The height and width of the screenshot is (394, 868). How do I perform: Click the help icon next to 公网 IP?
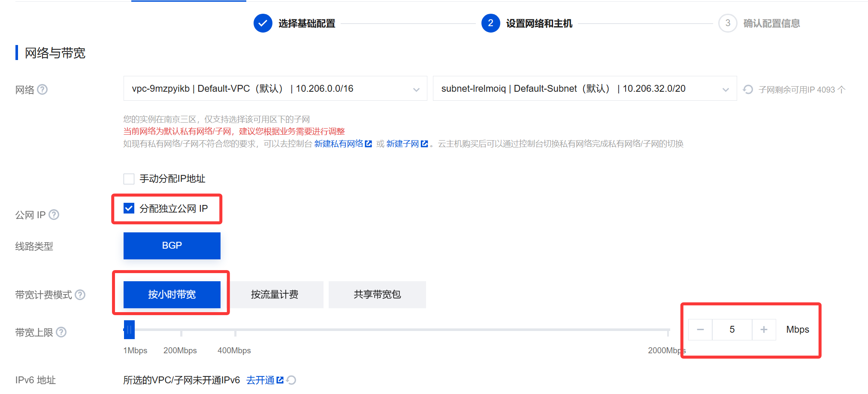[x=54, y=214]
